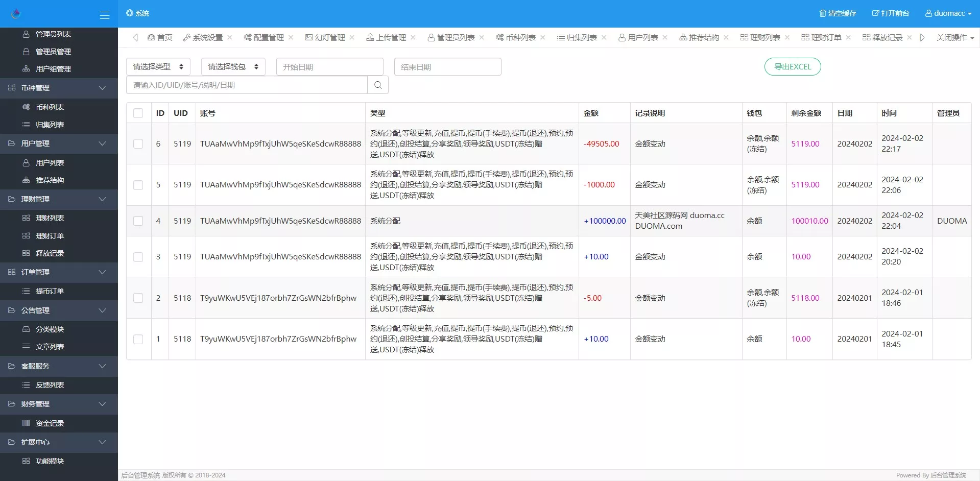Click the app logo in top-left

point(16,14)
